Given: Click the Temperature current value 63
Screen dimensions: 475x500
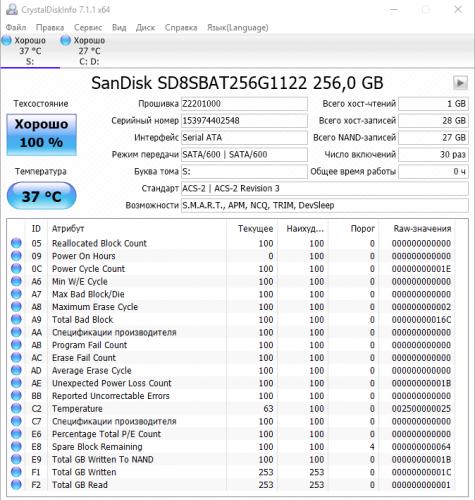Looking at the screenshot, I should click(x=267, y=408).
